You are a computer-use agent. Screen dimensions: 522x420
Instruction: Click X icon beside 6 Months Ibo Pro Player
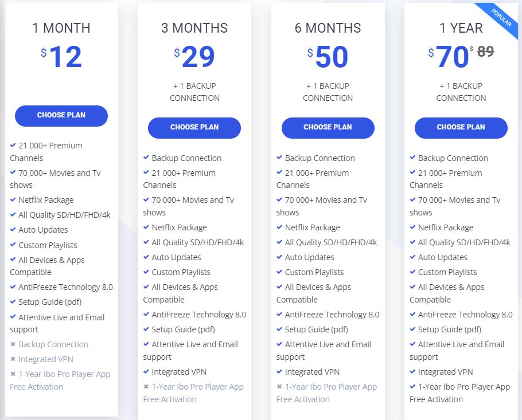(x=279, y=386)
